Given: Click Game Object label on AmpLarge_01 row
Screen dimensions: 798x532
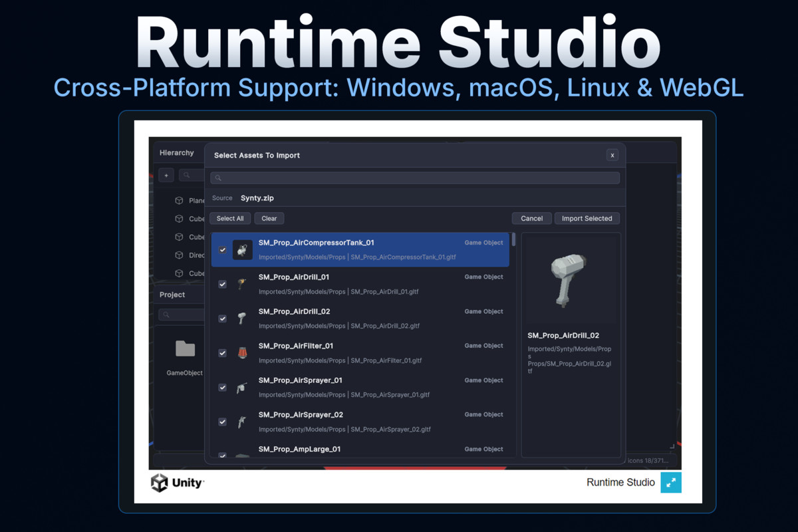Looking at the screenshot, I should [x=483, y=450].
